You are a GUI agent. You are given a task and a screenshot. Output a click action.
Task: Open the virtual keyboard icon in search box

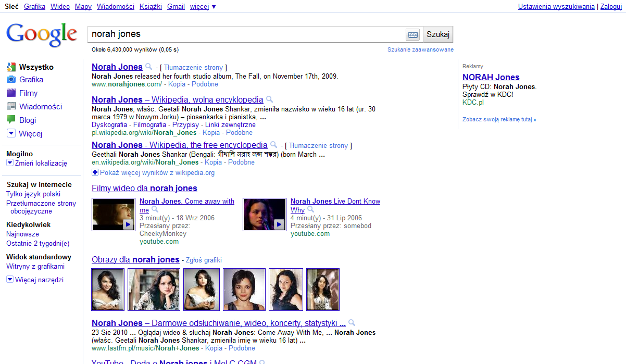click(412, 35)
